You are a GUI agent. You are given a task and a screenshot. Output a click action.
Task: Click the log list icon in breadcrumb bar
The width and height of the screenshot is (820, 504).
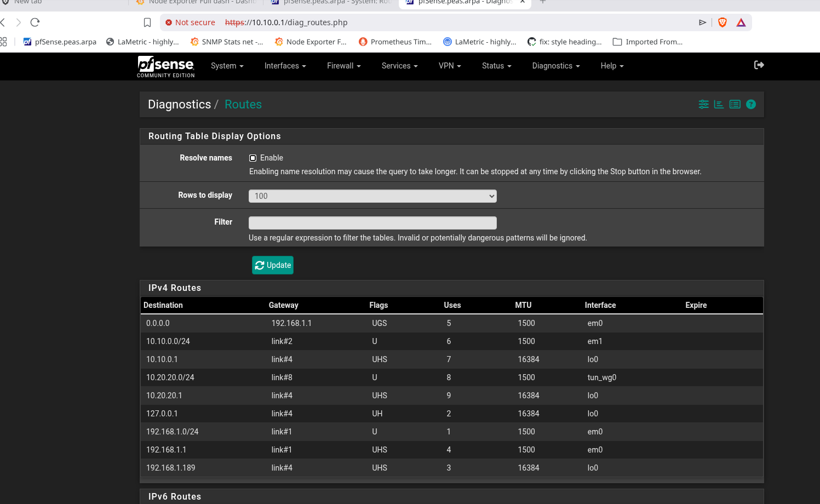735,104
